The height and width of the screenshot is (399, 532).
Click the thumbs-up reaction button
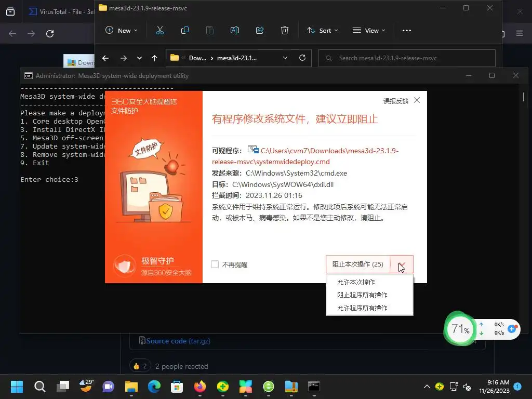click(x=140, y=366)
